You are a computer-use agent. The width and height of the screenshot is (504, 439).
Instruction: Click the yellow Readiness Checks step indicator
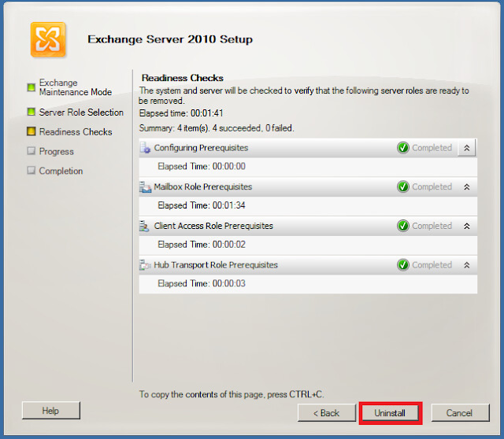click(31, 131)
